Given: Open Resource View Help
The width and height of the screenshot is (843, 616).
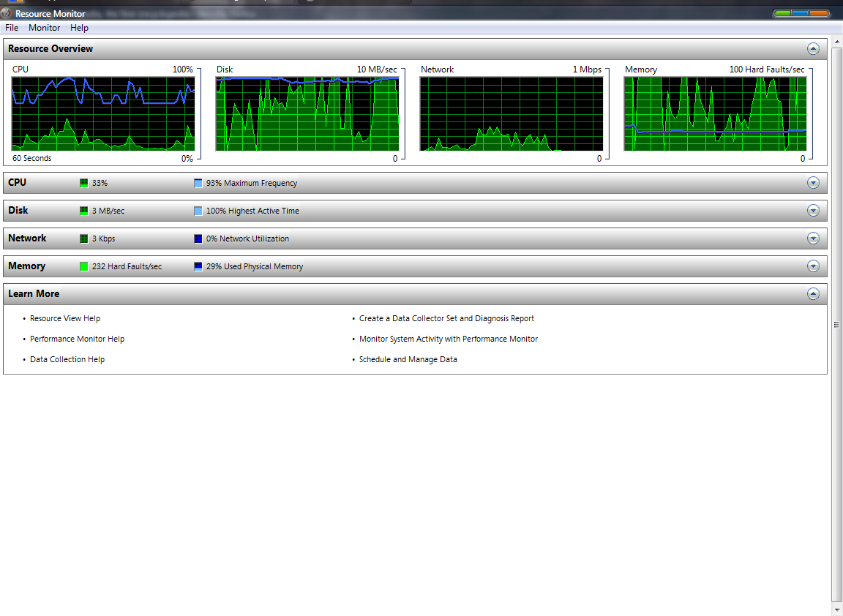Looking at the screenshot, I should tap(65, 318).
